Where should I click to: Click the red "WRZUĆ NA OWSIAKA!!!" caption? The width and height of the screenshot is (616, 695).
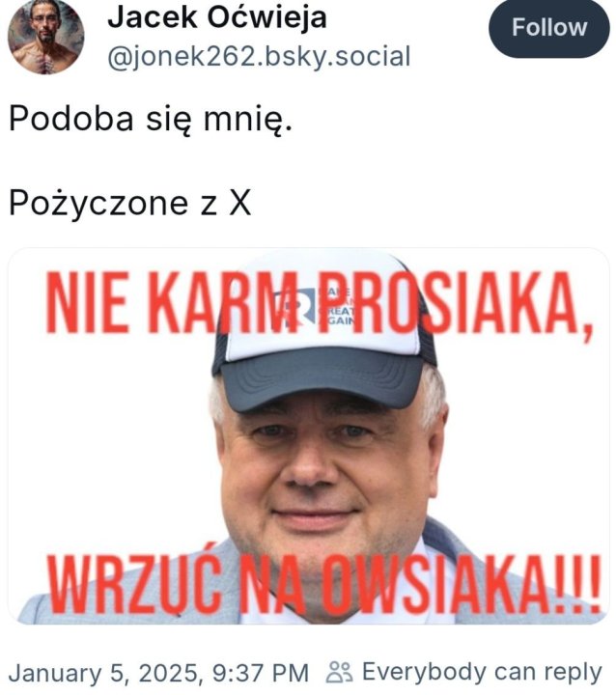tap(323, 583)
